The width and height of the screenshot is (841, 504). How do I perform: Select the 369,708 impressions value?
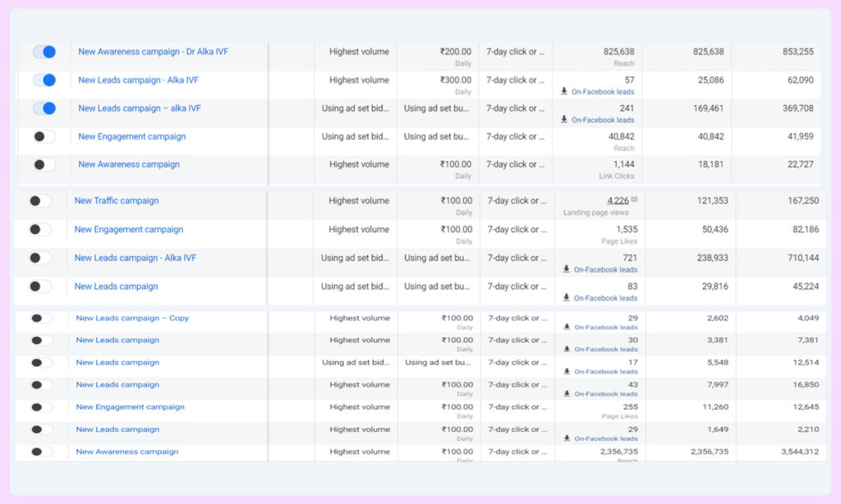coord(798,108)
